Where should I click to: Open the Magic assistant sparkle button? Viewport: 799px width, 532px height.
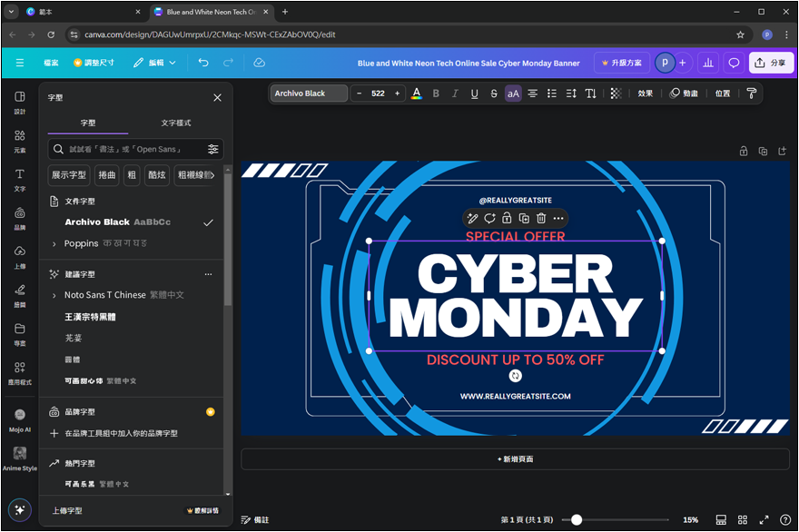20,509
